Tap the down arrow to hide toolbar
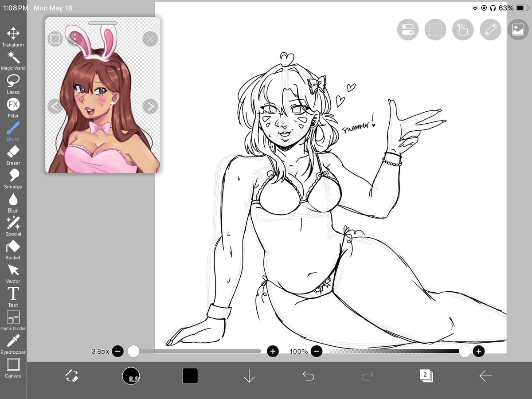532x399 pixels. (249, 376)
